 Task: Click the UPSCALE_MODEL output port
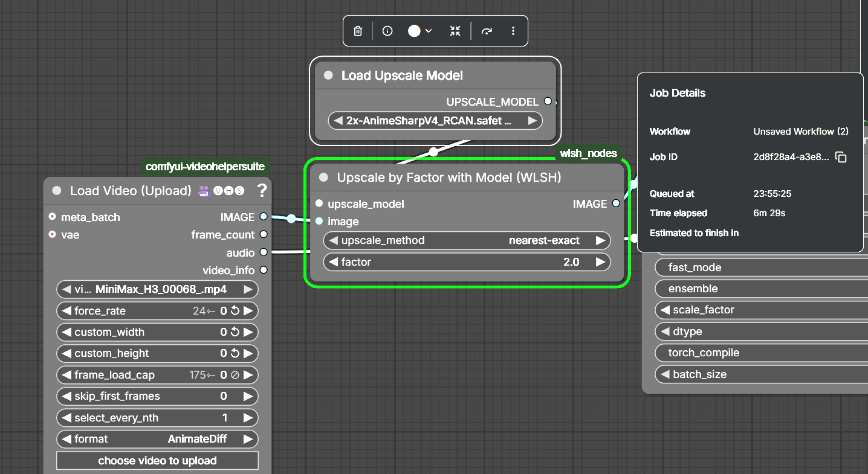pyautogui.click(x=548, y=101)
